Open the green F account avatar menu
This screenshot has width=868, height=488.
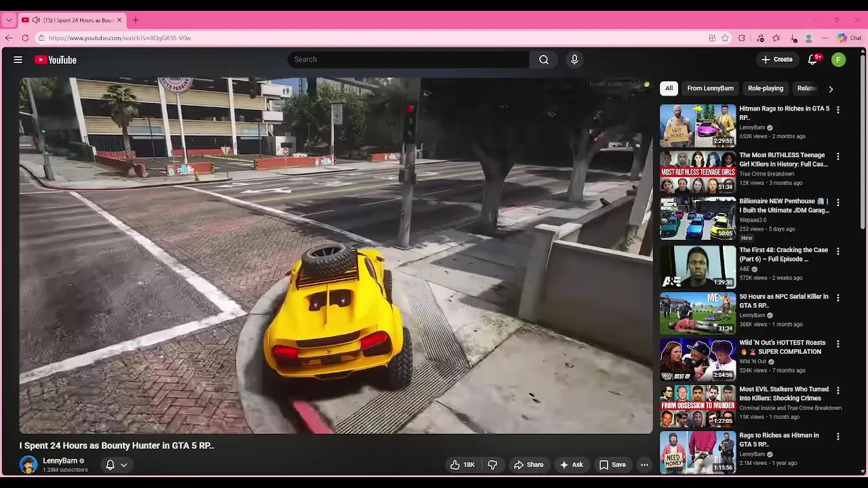[x=839, y=60]
